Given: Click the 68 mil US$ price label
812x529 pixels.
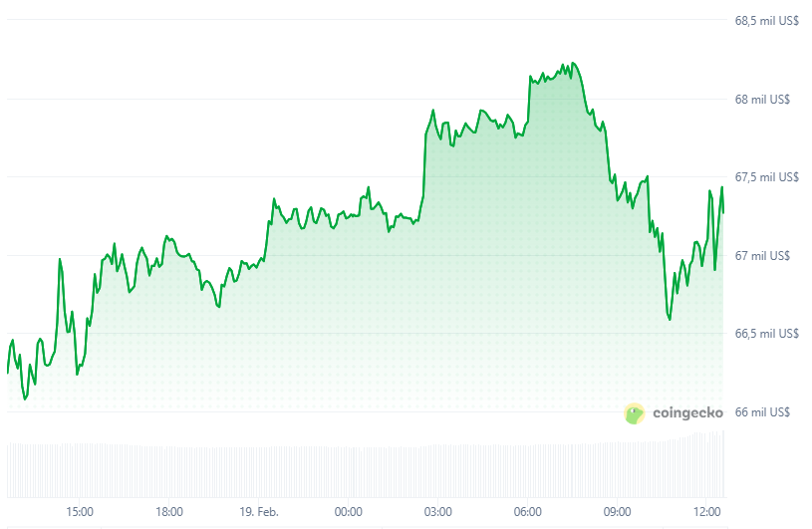Looking at the screenshot, I should click(x=762, y=100).
